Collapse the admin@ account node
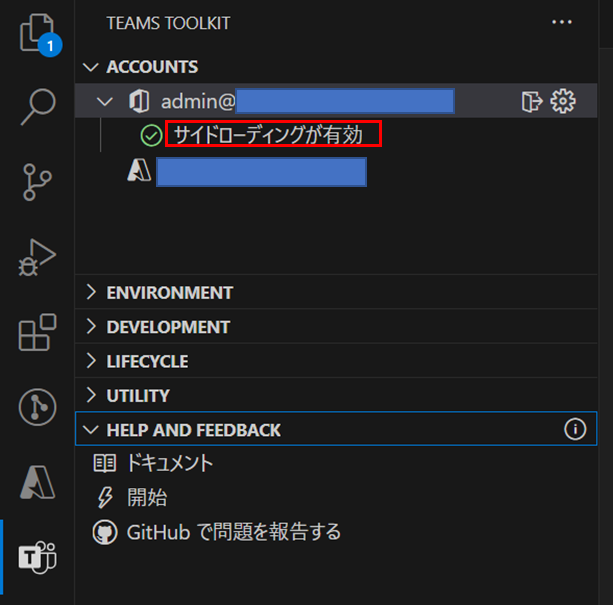Image resolution: width=613 pixels, height=605 pixels. pos(105,102)
